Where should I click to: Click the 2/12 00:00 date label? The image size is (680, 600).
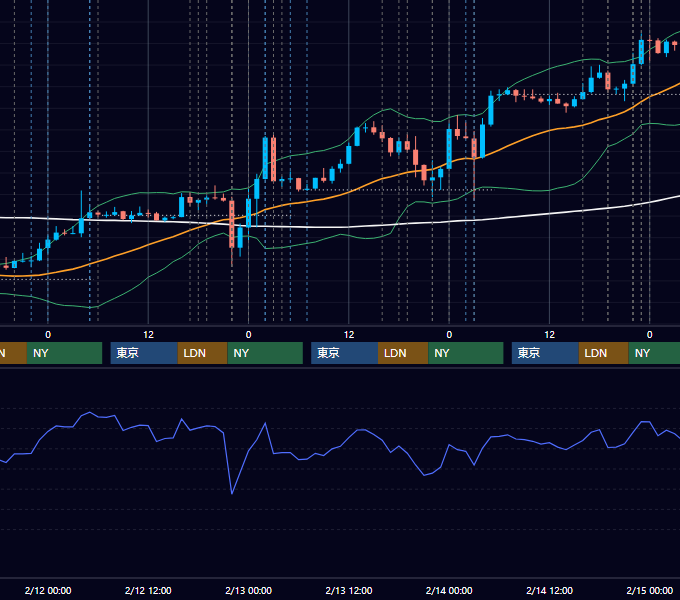48,590
